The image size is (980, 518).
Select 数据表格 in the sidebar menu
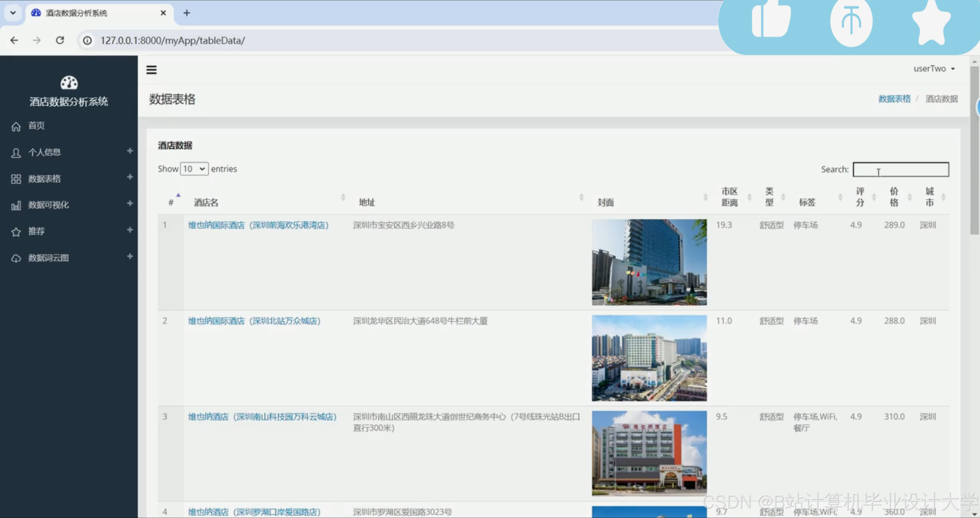pos(45,178)
